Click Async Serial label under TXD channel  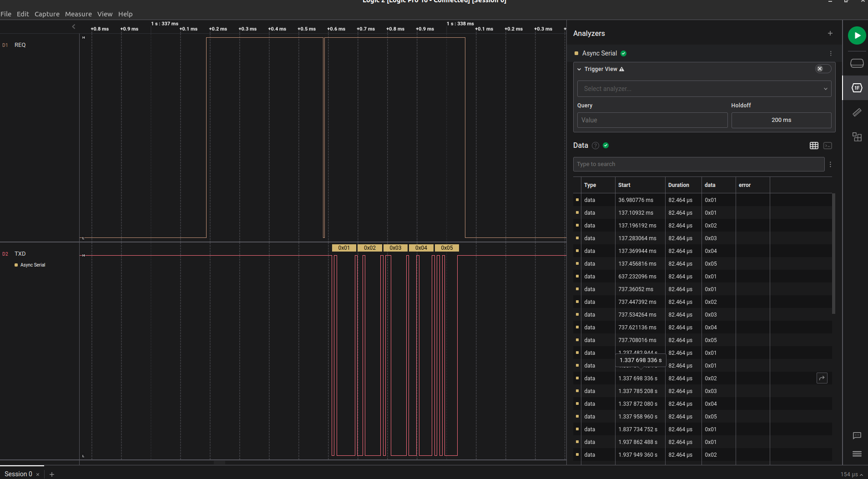[x=33, y=265]
